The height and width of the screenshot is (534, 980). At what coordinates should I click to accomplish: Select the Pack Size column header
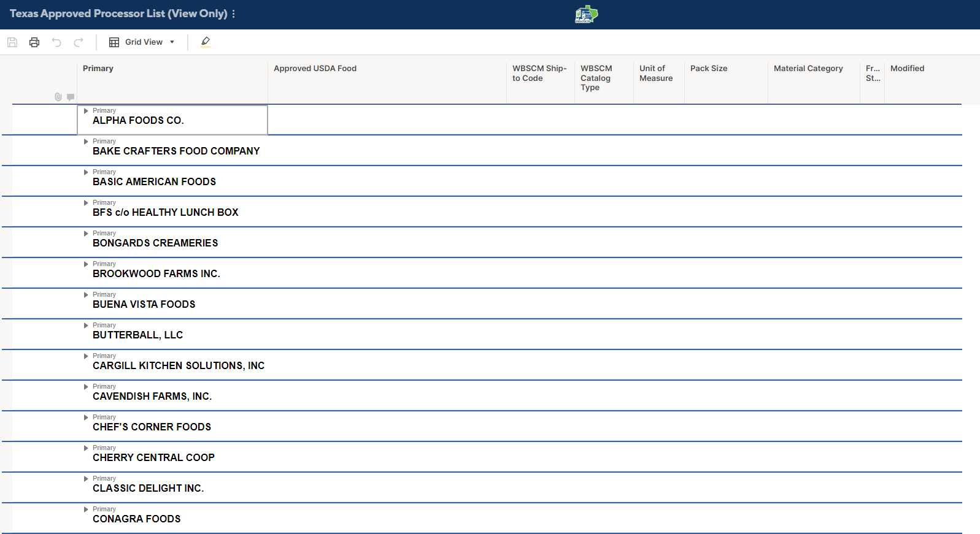pyautogui.click(x=708, y=69)
